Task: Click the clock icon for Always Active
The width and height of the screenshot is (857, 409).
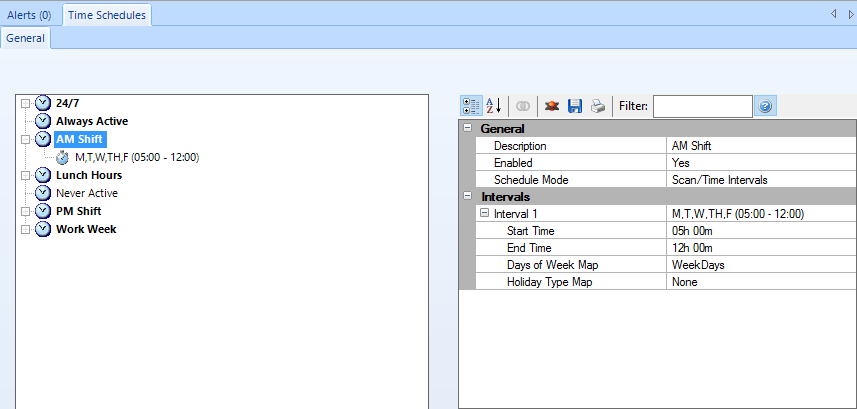Action: point(43,121)
